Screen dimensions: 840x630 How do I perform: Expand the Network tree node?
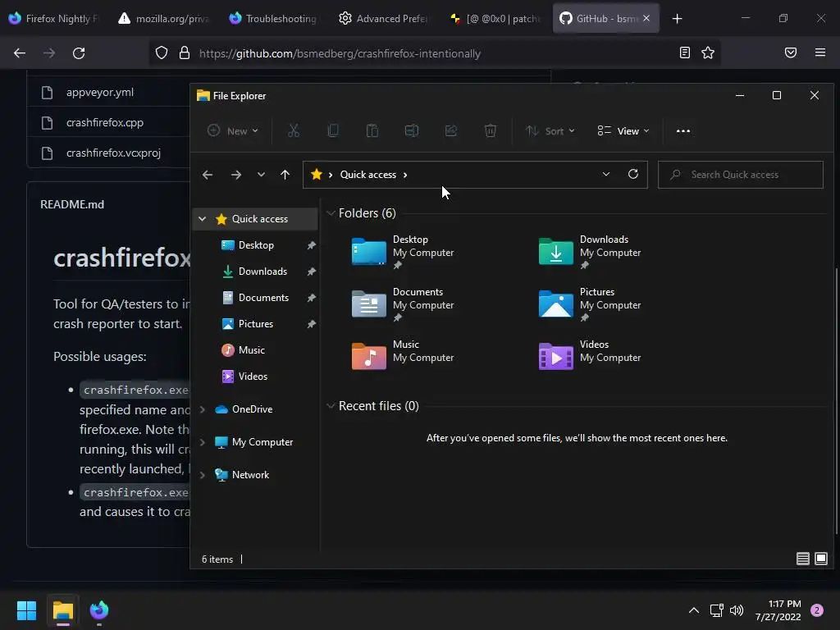[202, 475]
